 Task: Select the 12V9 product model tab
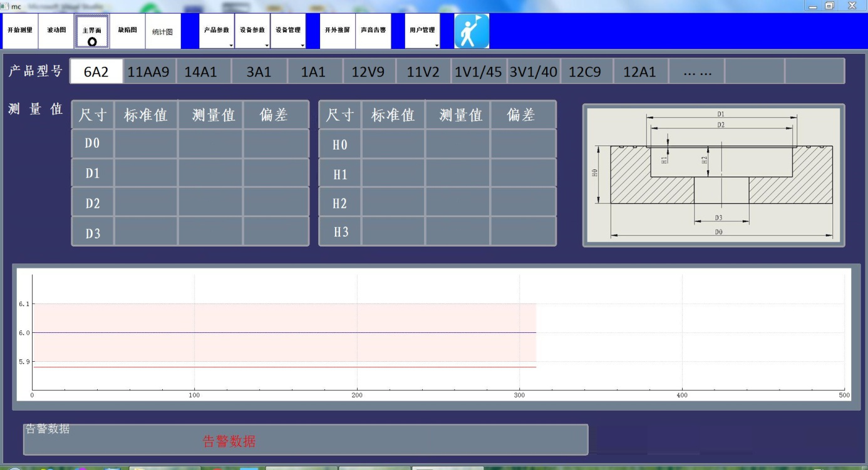pyautogui.click(x=368, y=71)
